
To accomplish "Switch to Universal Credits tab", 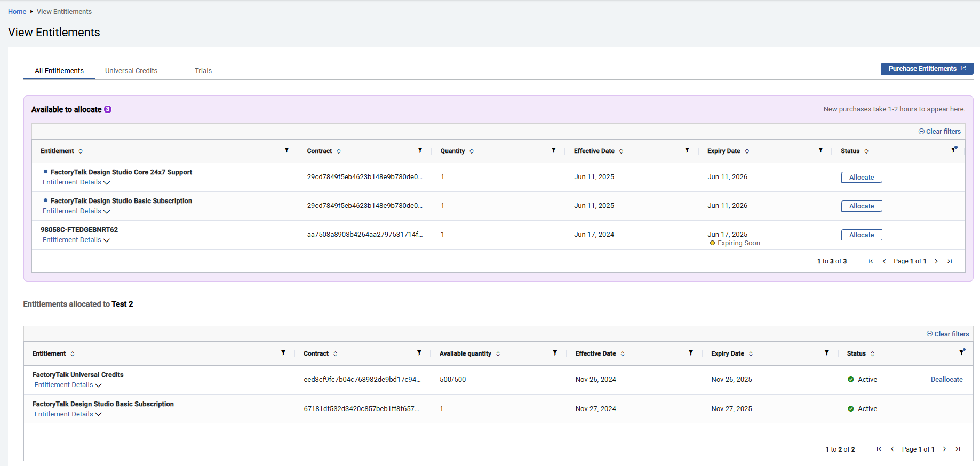I will [x=131, y=71].
